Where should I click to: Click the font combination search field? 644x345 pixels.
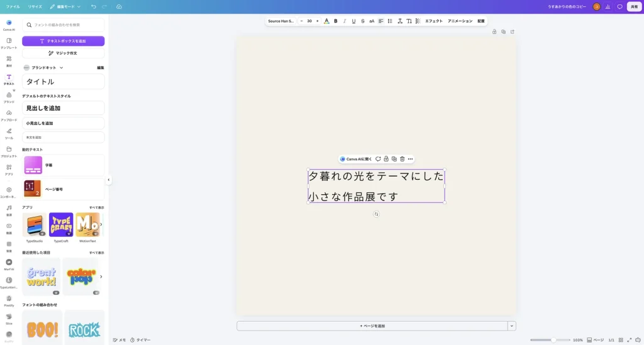coord(64,25)
